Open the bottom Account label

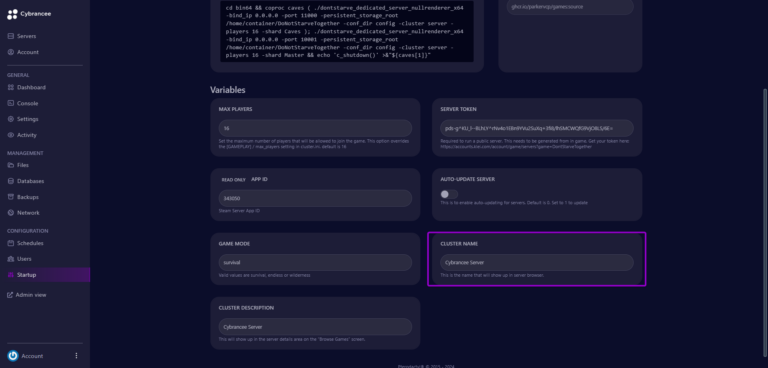(x=32, y=356)
